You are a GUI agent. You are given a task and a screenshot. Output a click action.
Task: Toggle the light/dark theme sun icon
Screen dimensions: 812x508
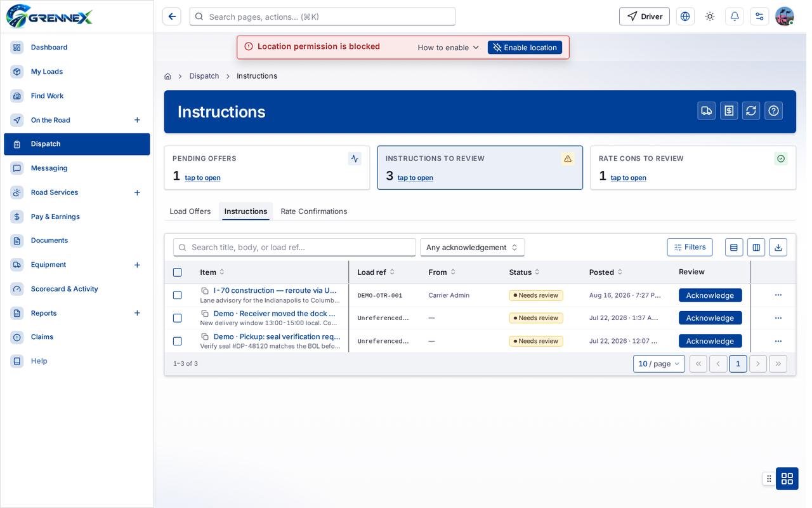pyautogui.click(x=710, y=17)
